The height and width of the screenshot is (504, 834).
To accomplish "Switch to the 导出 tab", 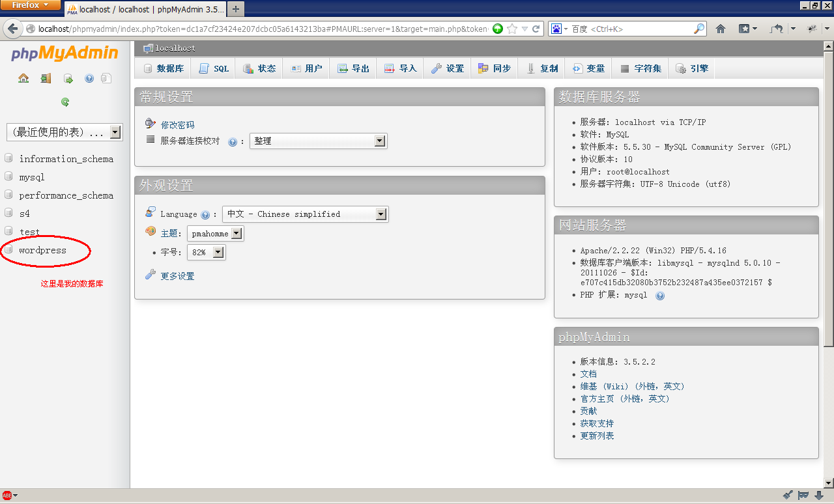I will pyautogui.click(x=354, y=68).
